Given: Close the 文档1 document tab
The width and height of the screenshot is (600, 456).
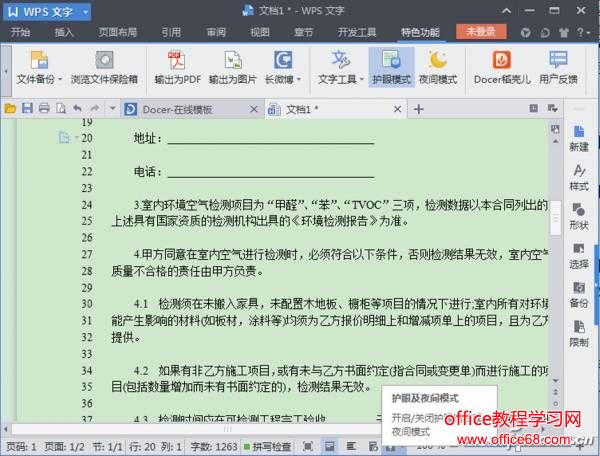Looking at the screenshot, I should [x=398, y=109].
